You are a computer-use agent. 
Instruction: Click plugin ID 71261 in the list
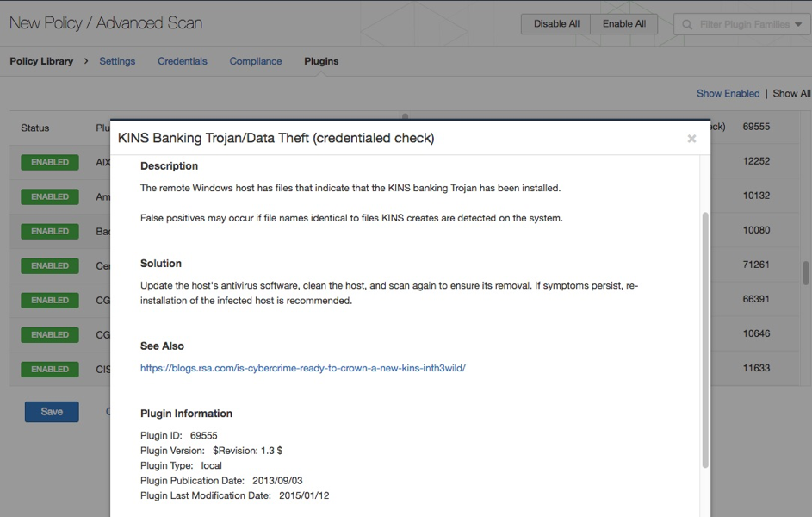[x=756, y=265]
